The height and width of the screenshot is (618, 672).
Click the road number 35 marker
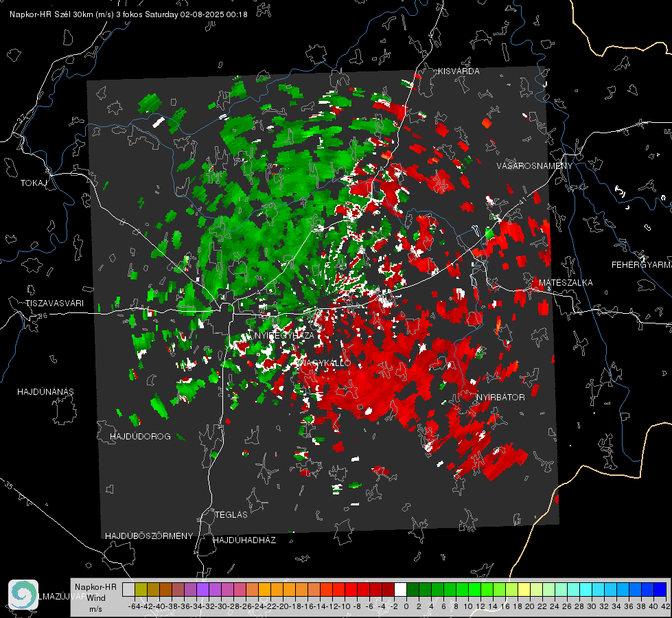pyautogui.click(x=8, y=486)
